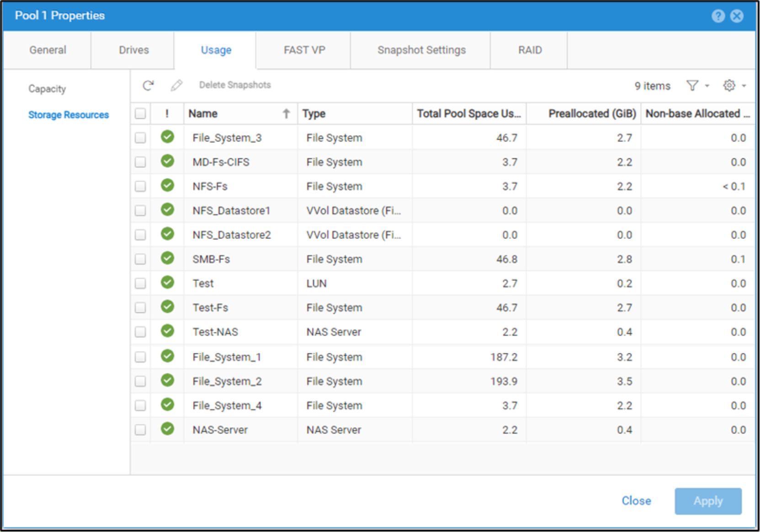Click the 193.9 pool space value

point(504,381)
